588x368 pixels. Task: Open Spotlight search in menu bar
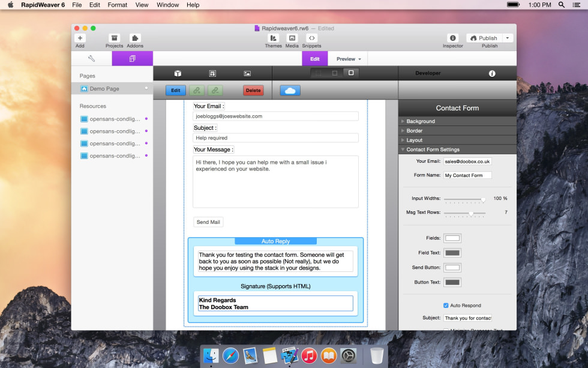coord(562,5)
